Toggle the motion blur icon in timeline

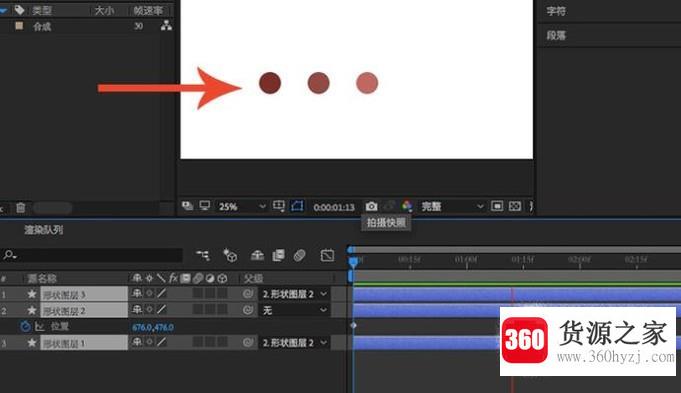point(299,255)
